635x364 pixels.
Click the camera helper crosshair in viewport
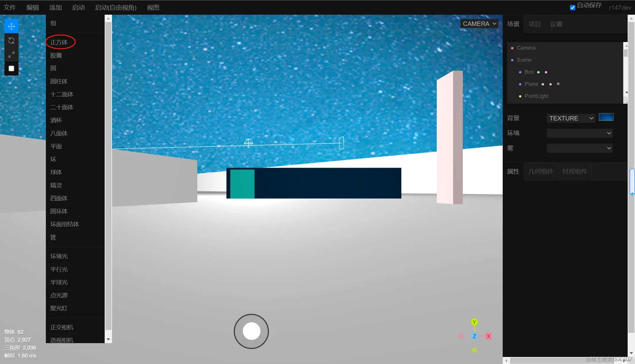[x=248, y=143]
